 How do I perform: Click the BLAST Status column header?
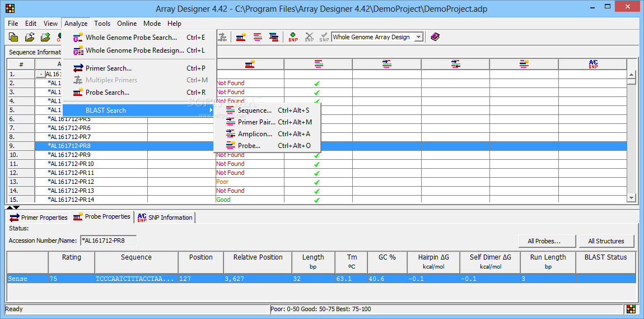point(606,261)
